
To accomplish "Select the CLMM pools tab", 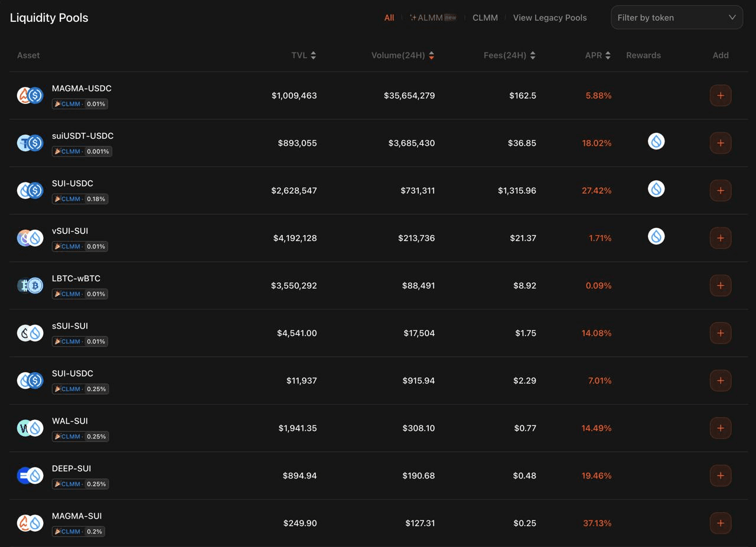I will 485,18.
